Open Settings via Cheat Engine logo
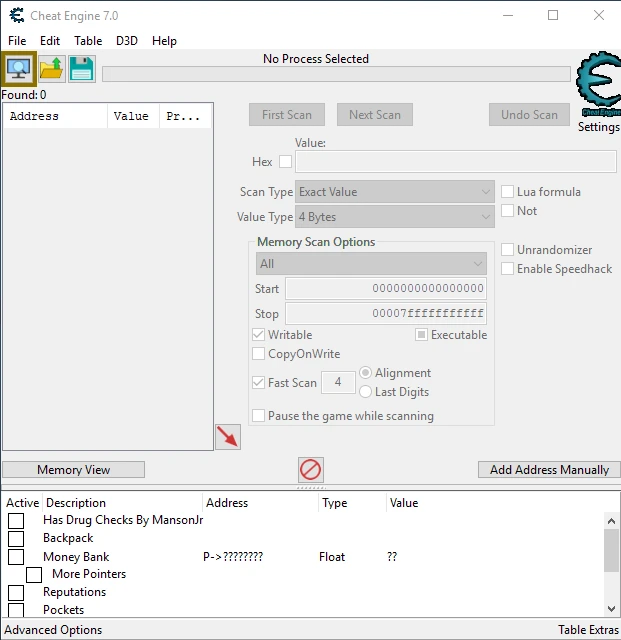This screenshot has height=640, width=621. click(x=599, y=84)
